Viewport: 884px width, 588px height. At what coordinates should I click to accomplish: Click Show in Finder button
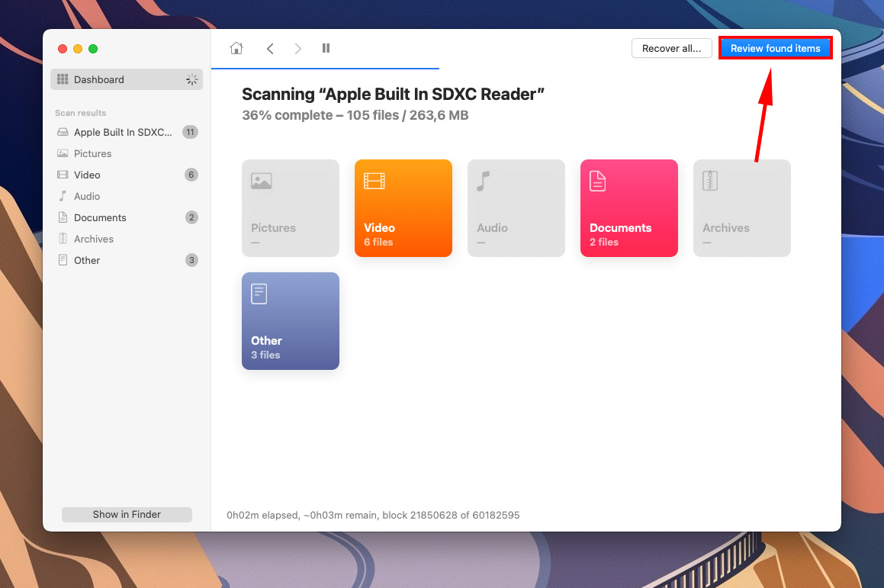127,514
